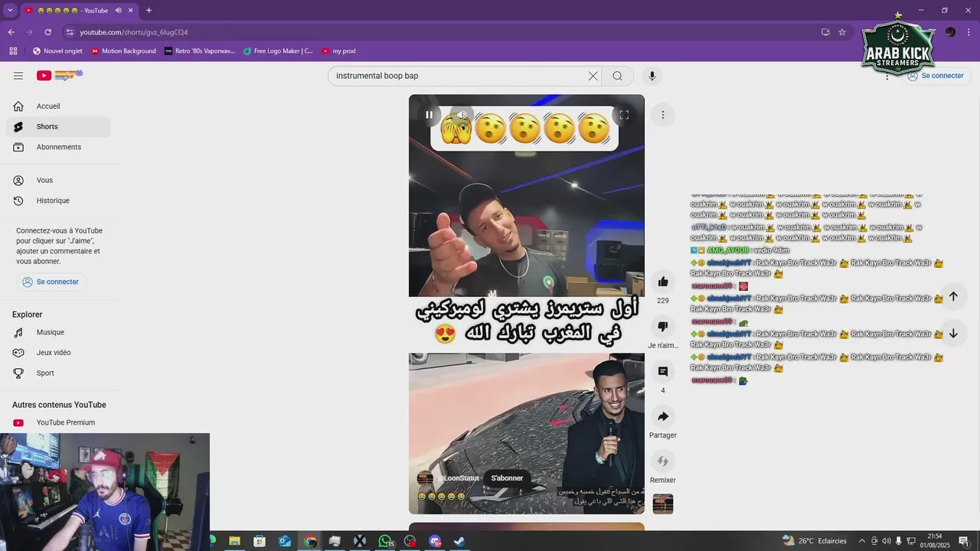Open File Explorer from the taskbar
Image resolution: width=980 pixels, height=551 pixels.
[x=235, y=541]
